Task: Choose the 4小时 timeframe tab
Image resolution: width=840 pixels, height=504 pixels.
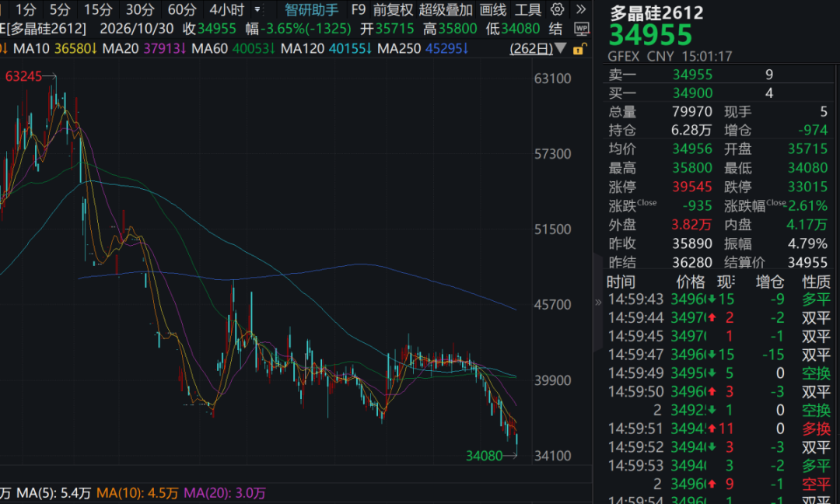Action: click(x=227, y=9)
